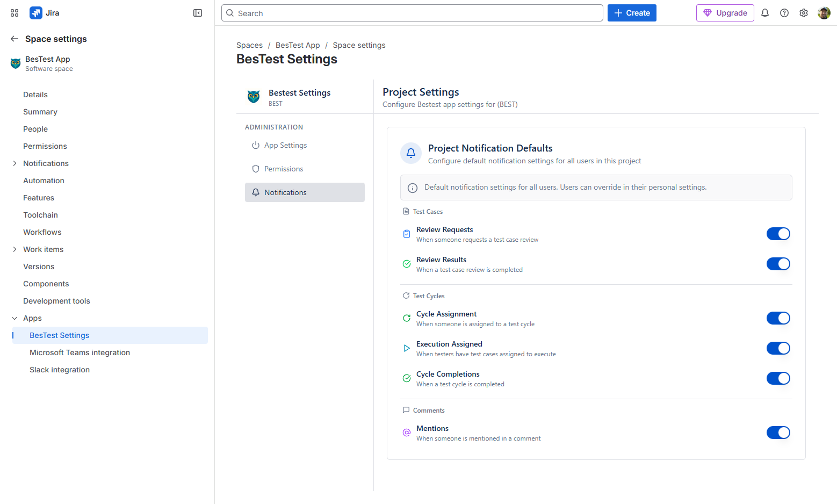Turn off Review Results toggle
The image size is (837, 504).
pyautogui.click(x=778, y=264)
